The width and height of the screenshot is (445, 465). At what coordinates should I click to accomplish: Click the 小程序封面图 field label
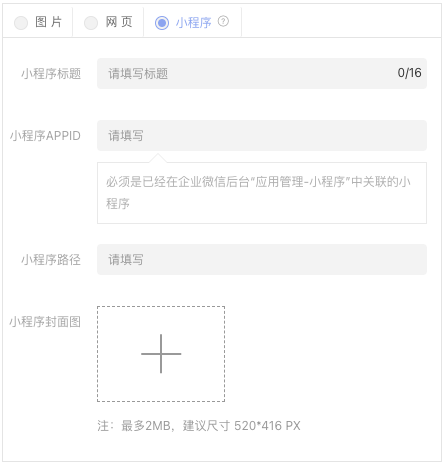45,322
